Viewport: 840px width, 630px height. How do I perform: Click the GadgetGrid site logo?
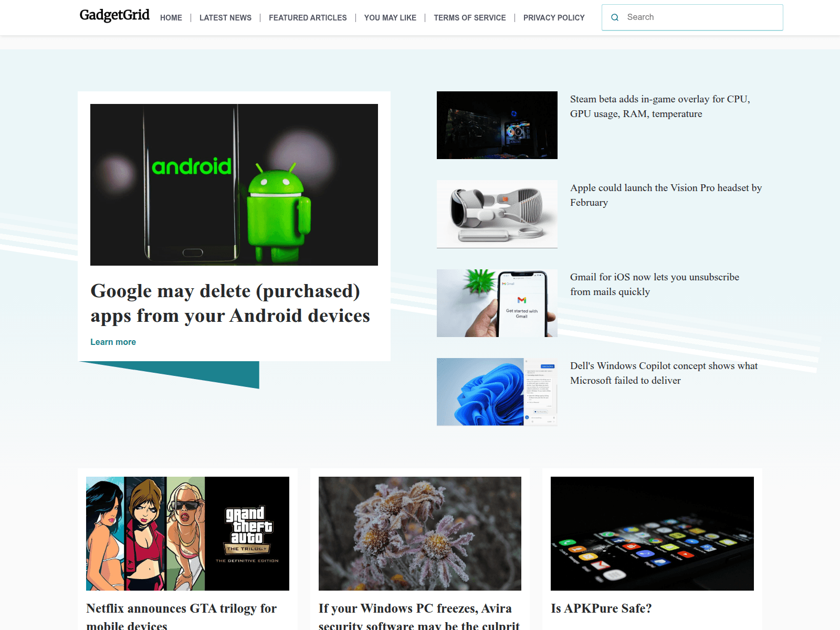114,15
